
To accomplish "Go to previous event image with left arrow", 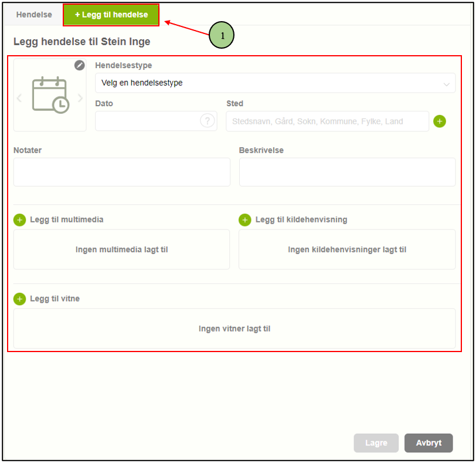I will (19, 98).
